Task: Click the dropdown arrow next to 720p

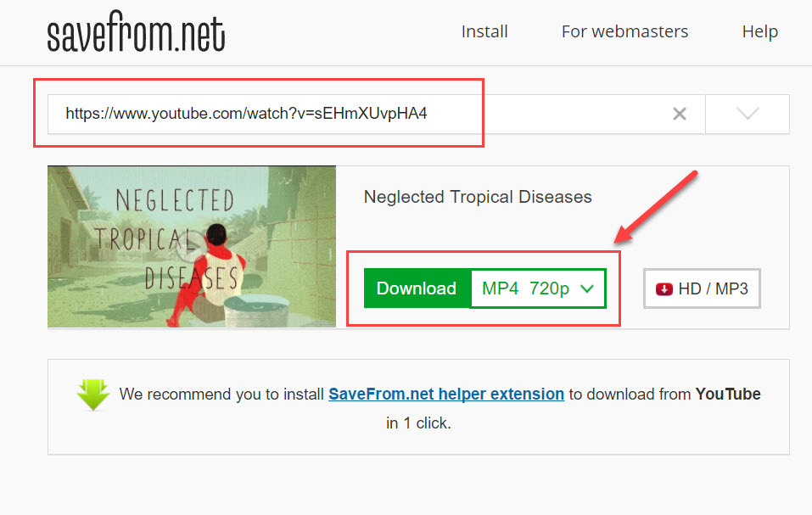Action: 587,288
